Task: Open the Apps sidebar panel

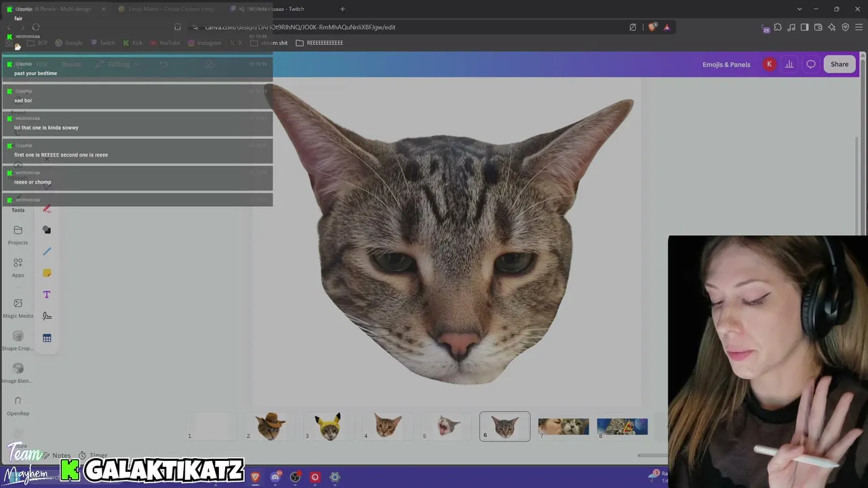Action: coord(18,267)
